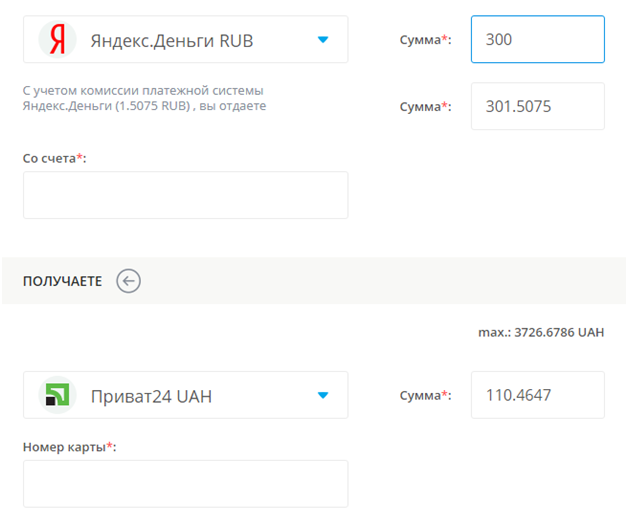Click the circled left arrow next to ПОЛУЧАЕТЕ
Image resolution: width=628 pixels, height=525 pixels.
point(129,281)
